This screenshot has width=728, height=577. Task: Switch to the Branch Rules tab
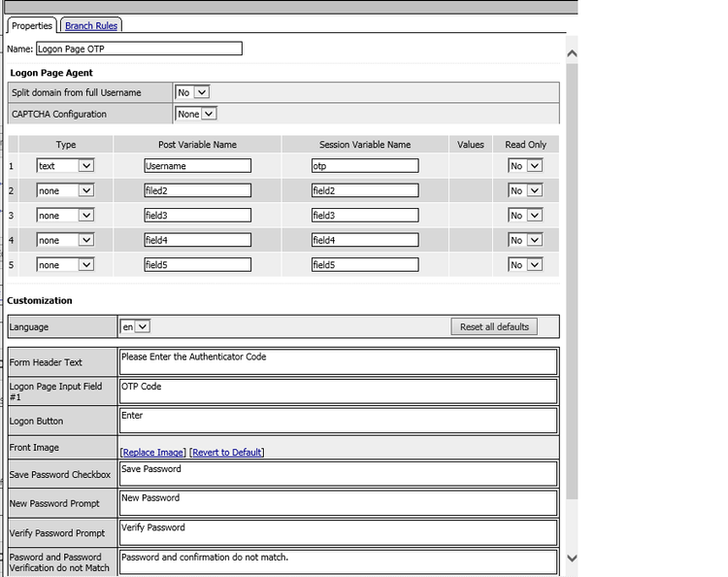coord(91,26)
